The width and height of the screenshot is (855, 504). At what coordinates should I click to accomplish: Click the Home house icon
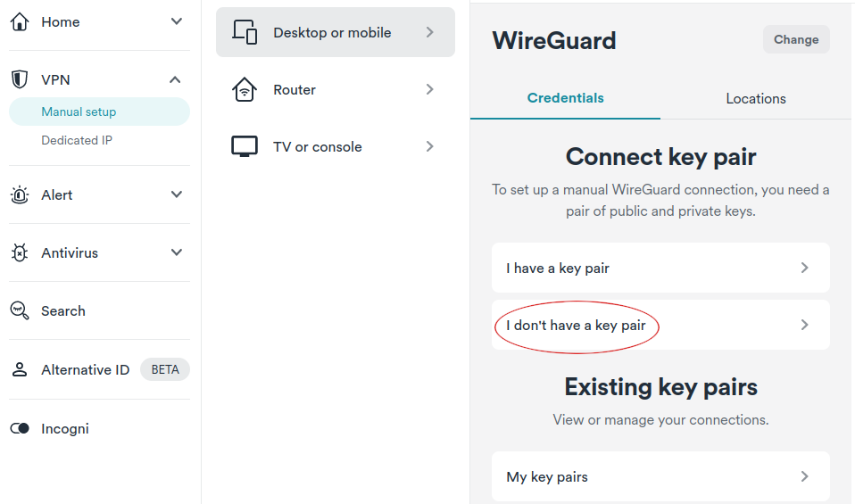pos(20,21)
